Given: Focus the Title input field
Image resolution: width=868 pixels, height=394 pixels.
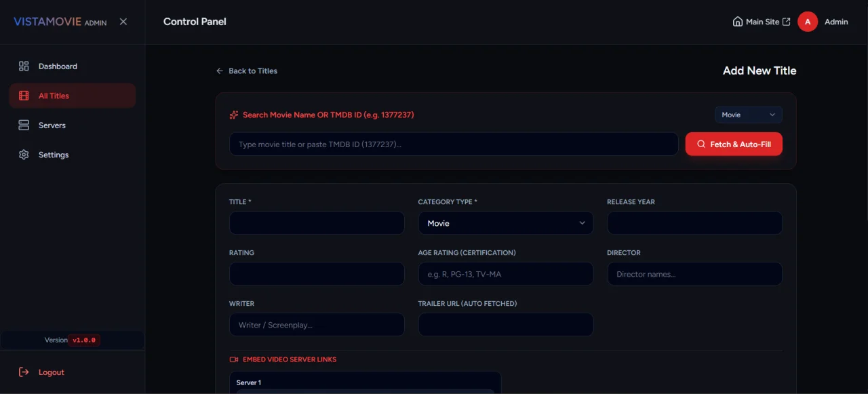Looking at the screenshot, I should tap(317, 223).
